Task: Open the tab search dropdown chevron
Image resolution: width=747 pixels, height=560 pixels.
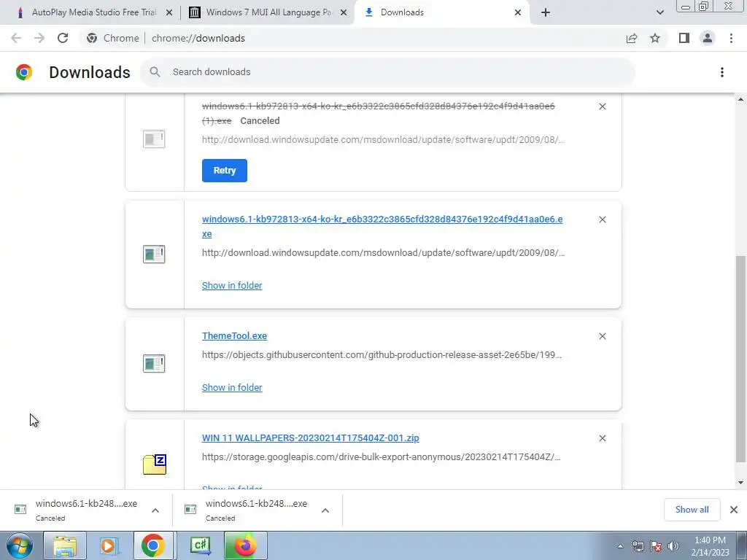Action: coord(659,12)
